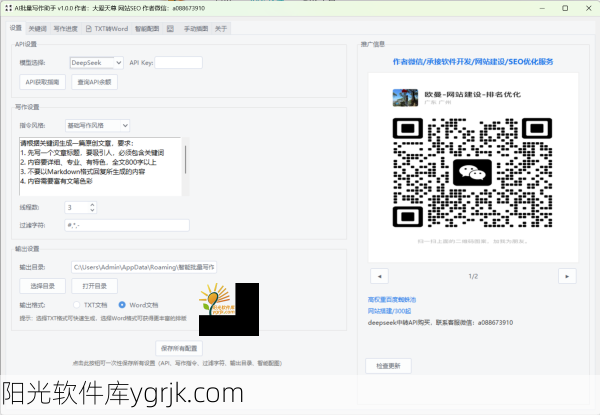Viewport: 600px width, 415px height.
Task: Open the 关于 tab
Action: click(221, 29)
